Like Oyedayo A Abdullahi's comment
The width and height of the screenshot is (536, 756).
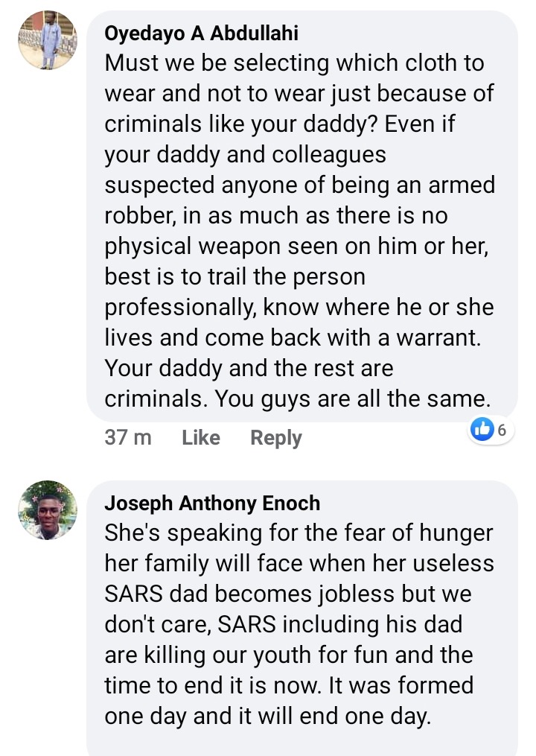coord(200,438)
